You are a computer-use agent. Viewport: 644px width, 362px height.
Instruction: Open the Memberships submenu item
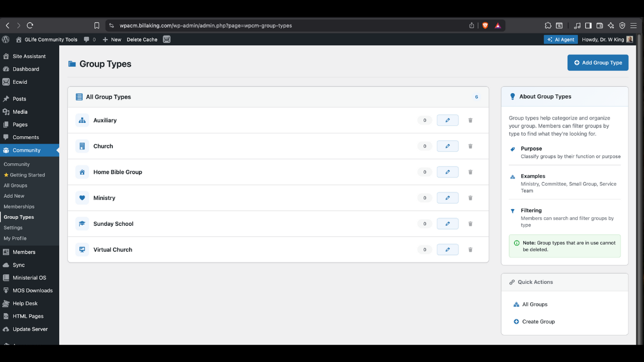(x=19, y=206)
